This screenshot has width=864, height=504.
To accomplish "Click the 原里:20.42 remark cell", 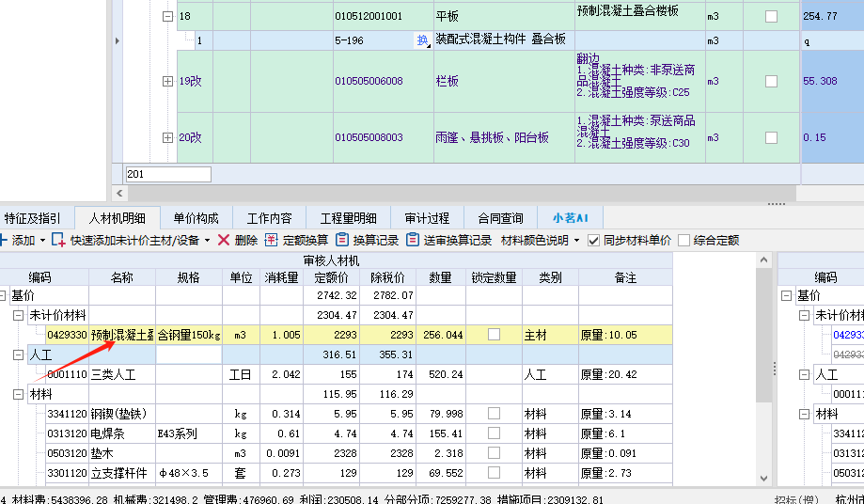I will (x=625, y=374).
